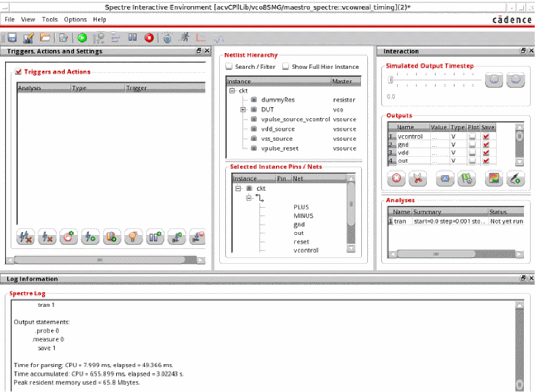The image size is (535, 392).
Task: Select the vss_source instance
Action: 277,139
